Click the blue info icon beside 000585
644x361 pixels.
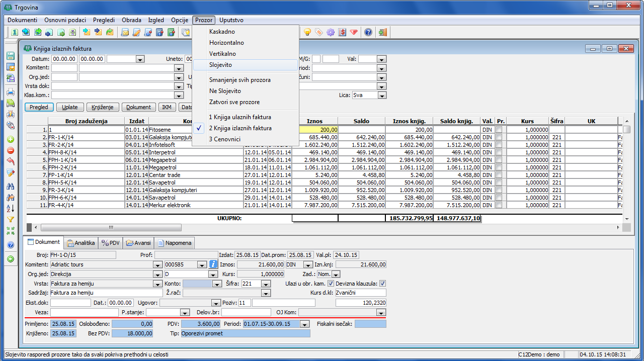click(213, 264)
